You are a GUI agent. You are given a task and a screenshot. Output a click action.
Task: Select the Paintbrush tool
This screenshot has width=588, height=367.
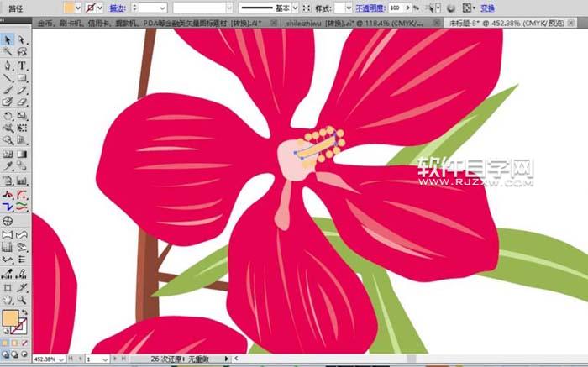(x=8, y=90)
